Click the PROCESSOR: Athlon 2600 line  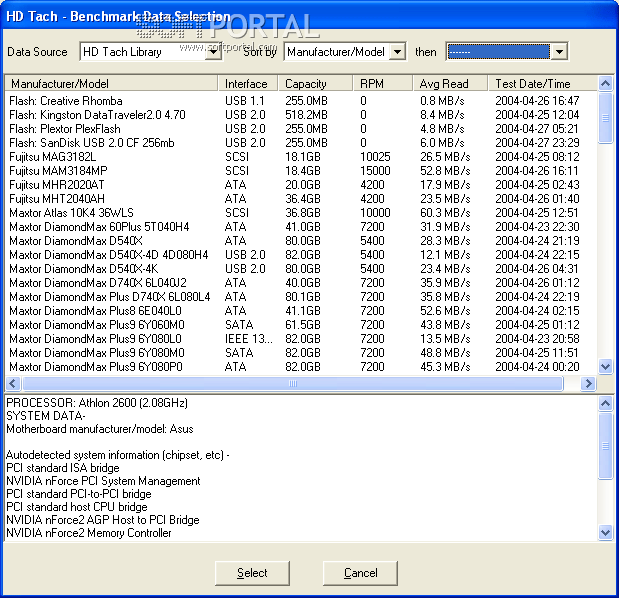tap(97, 403)
